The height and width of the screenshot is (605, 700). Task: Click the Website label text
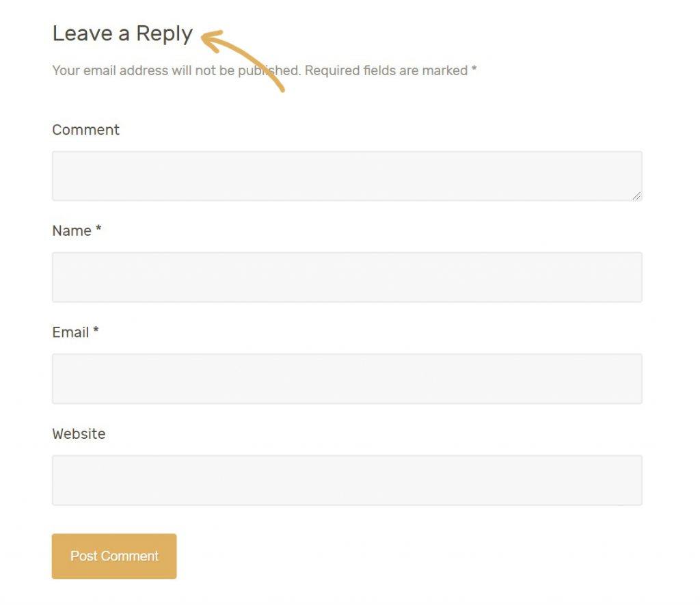point(79,433)
